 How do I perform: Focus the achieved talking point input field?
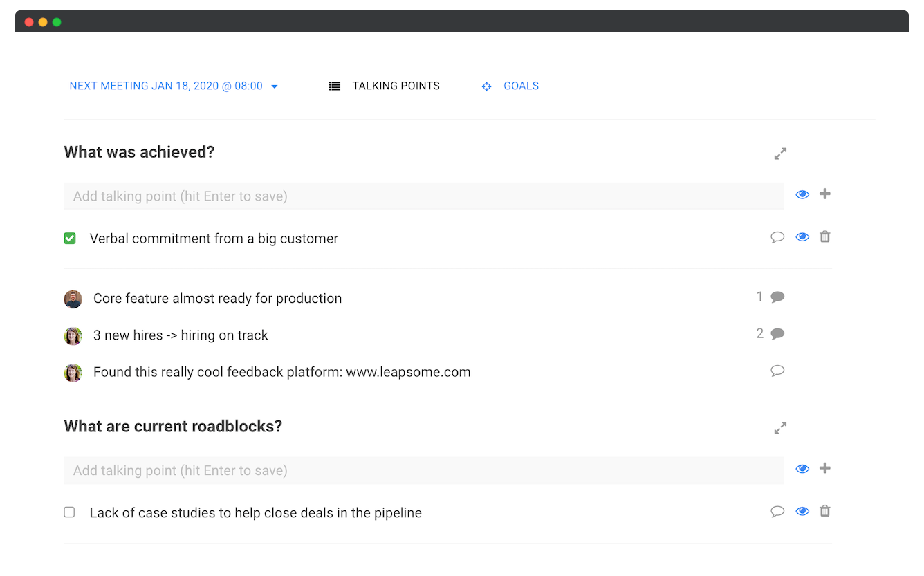click(423, 196)
